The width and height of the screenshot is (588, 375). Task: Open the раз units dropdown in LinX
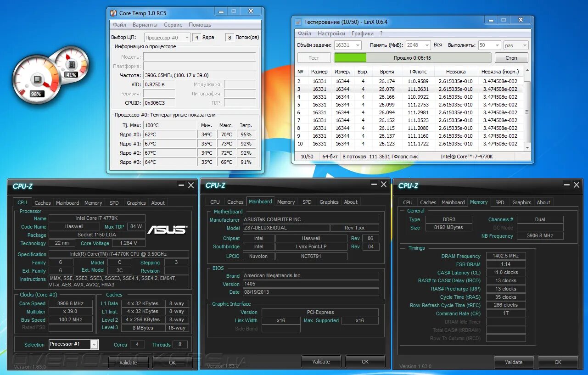(516, 45)
